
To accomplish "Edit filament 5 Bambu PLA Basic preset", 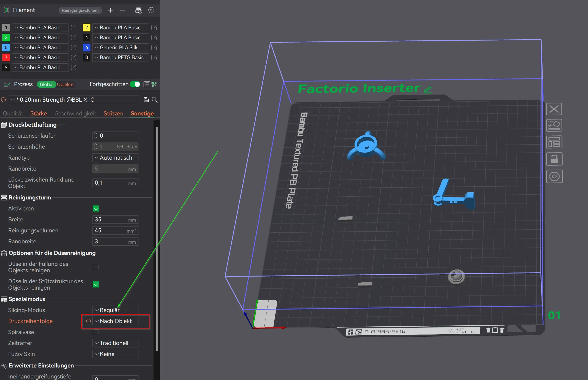I will [74, 47].
